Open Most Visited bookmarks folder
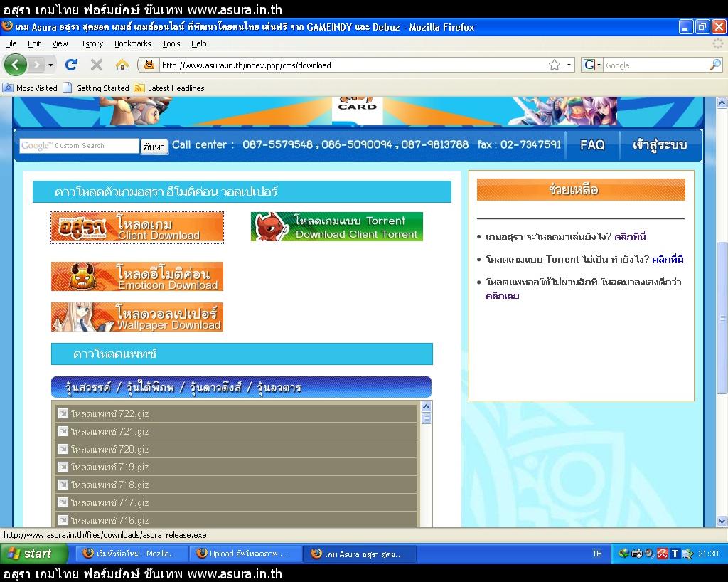728x582 pixels. click(30, 88)
